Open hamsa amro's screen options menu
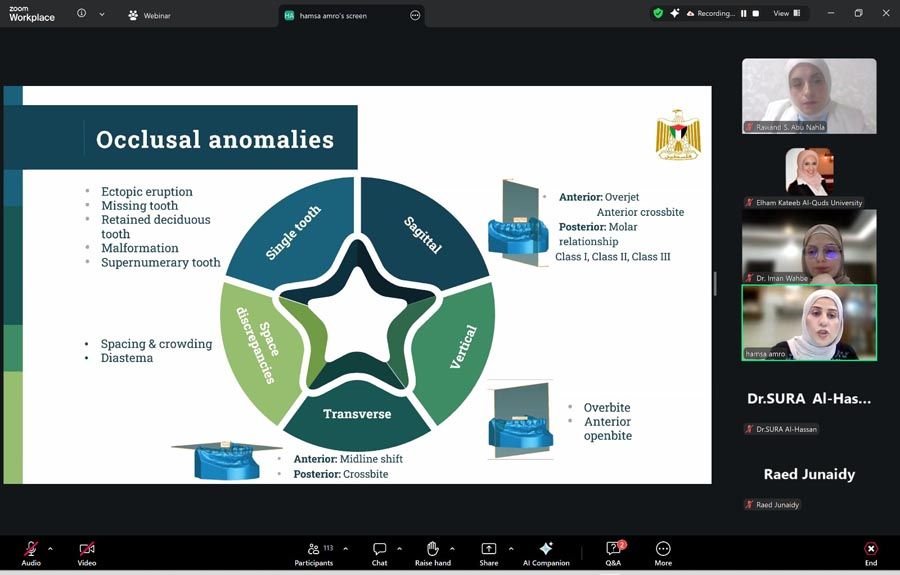900x575 pixels. click(x=415, y=15)
